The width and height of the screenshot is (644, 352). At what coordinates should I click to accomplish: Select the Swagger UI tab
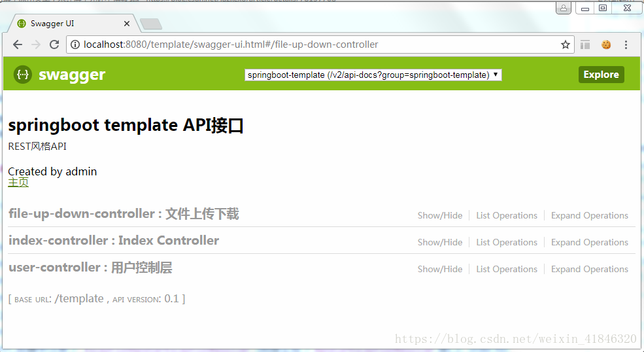coord(74,24)
